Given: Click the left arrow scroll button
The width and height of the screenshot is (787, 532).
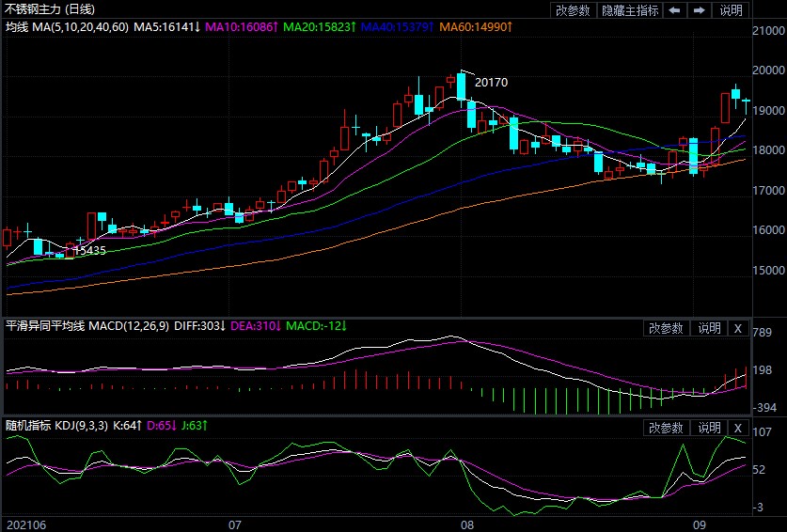Looking at the screenshot, I should 675,10.
